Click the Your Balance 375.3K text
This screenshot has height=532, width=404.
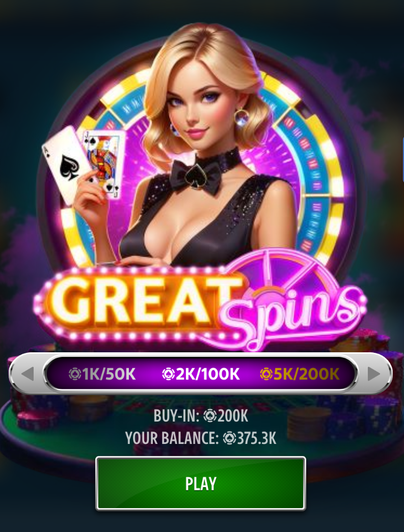(201, 438)
